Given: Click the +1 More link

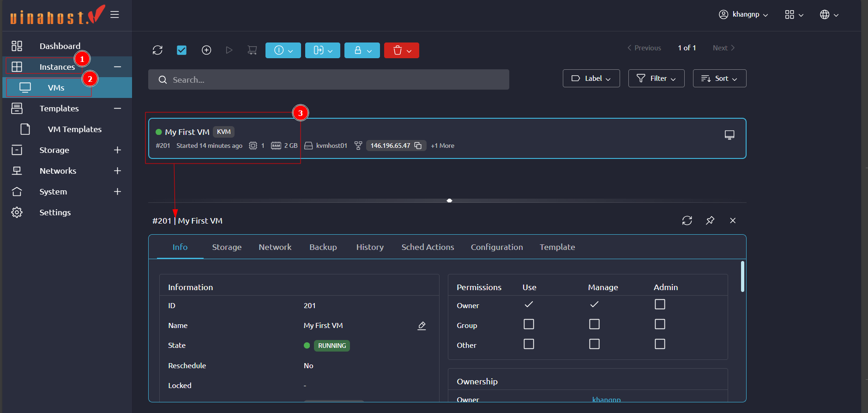Looking at the screenshot, I should [x=442, y=146].
